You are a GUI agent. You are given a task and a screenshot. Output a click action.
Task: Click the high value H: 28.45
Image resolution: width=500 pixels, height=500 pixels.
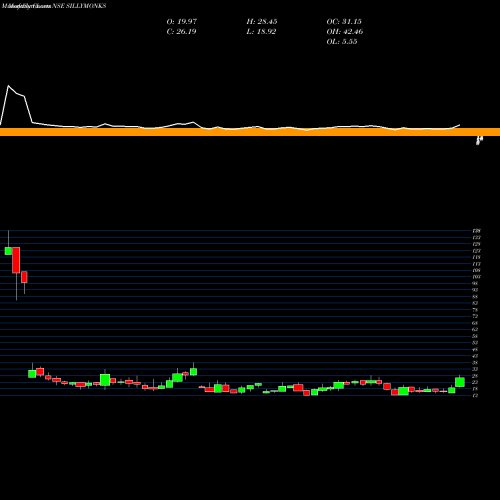262,21
